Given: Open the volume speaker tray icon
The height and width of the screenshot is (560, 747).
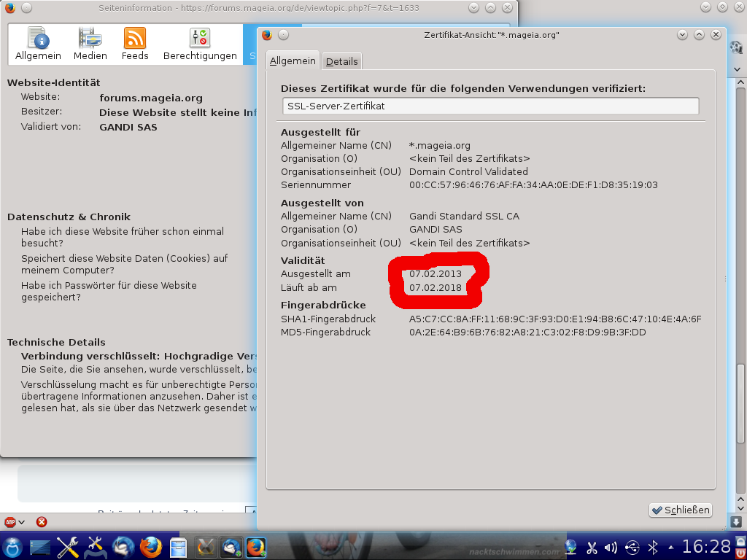Looking at the screenshot, I should click(611, 548).
